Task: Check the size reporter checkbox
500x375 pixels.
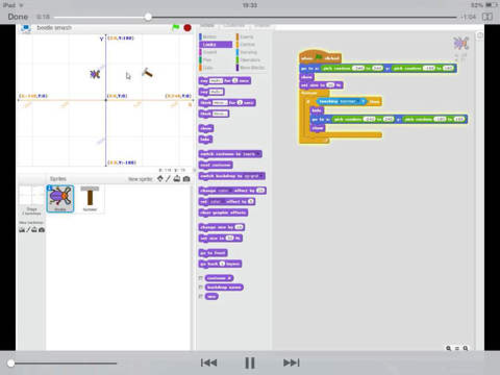Action: [x=201, y=296]
